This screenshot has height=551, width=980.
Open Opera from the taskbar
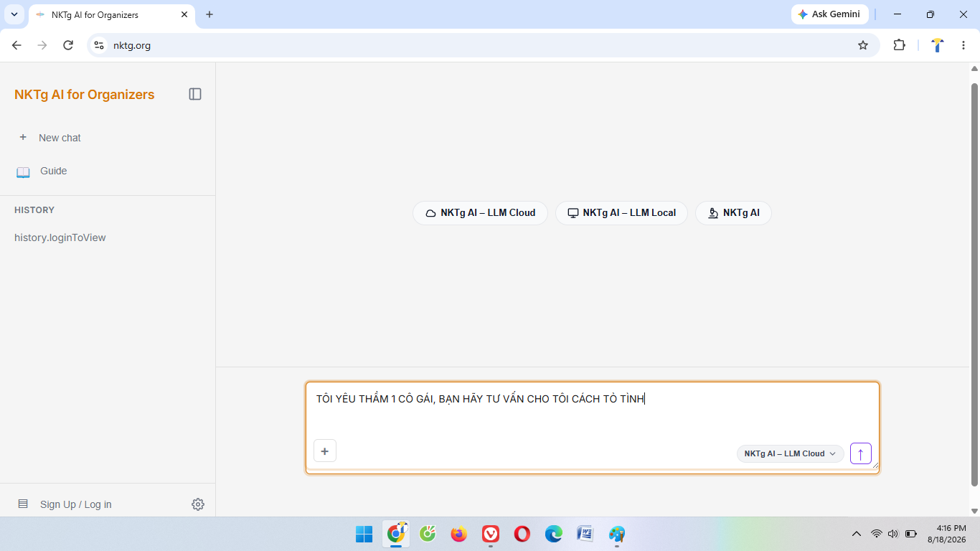[522, 534]
